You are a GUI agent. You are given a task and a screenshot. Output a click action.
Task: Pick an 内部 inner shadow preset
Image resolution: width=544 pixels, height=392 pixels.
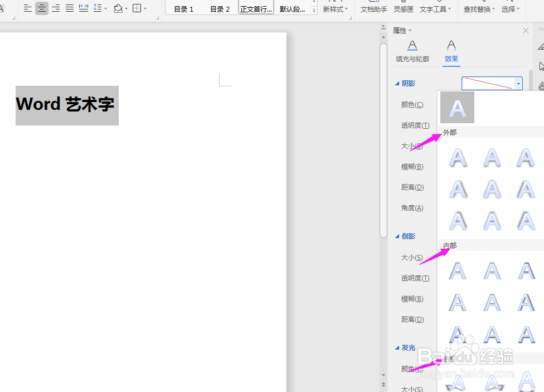(458, 270)
